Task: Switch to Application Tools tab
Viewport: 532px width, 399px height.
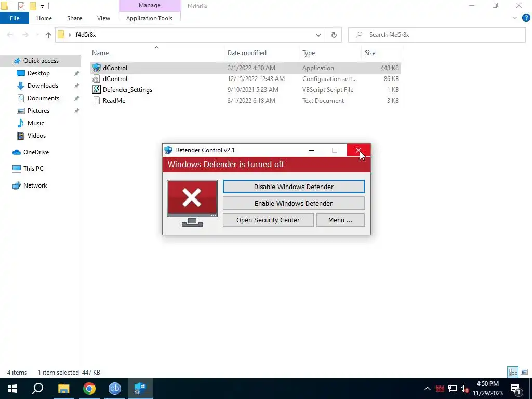Action: pyautogui.click(x=149, y=18)
